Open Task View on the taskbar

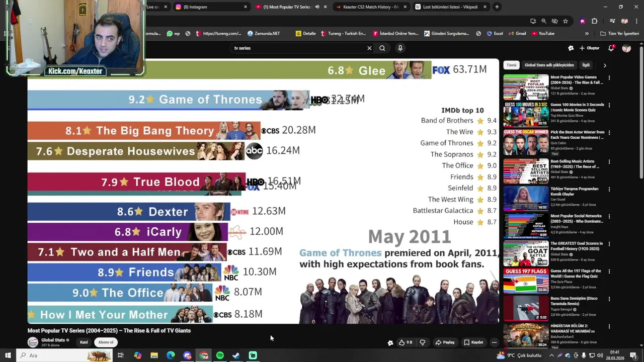point(121,355)
